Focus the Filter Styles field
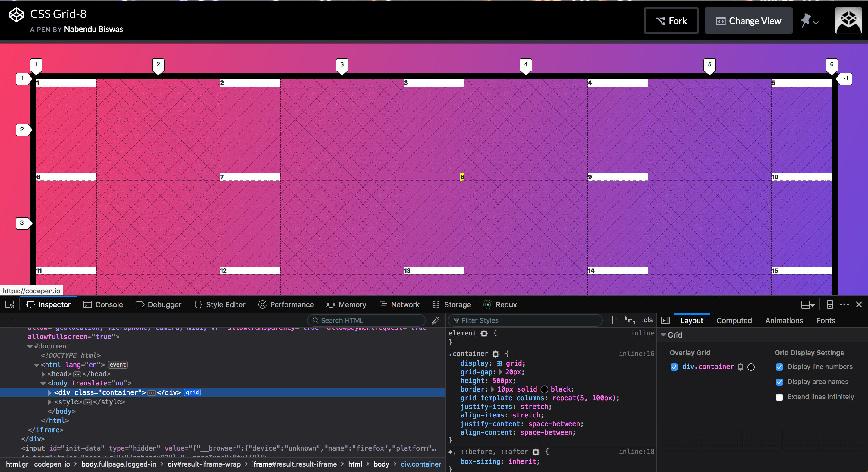The height and width of the screenshot is (472, 868). click(525, 320)
